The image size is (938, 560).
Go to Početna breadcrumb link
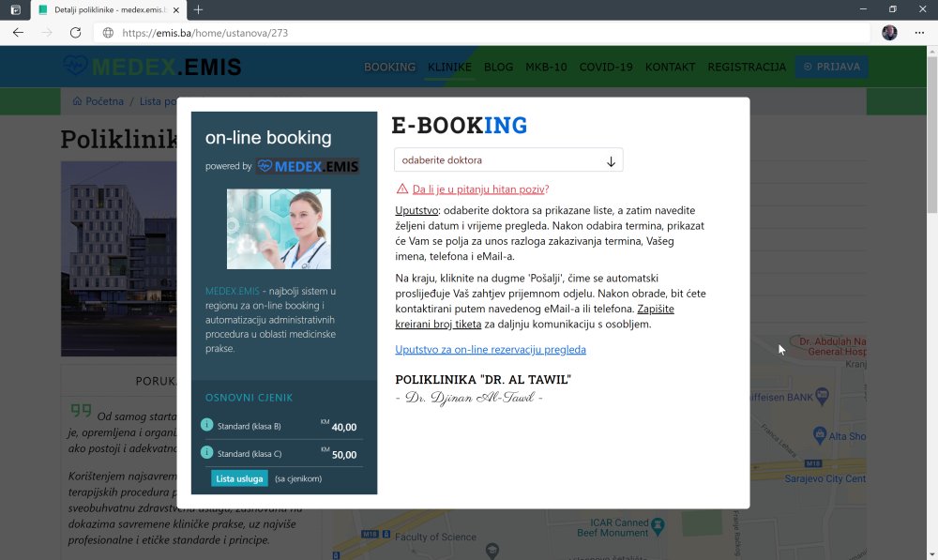tap(104, 101)
